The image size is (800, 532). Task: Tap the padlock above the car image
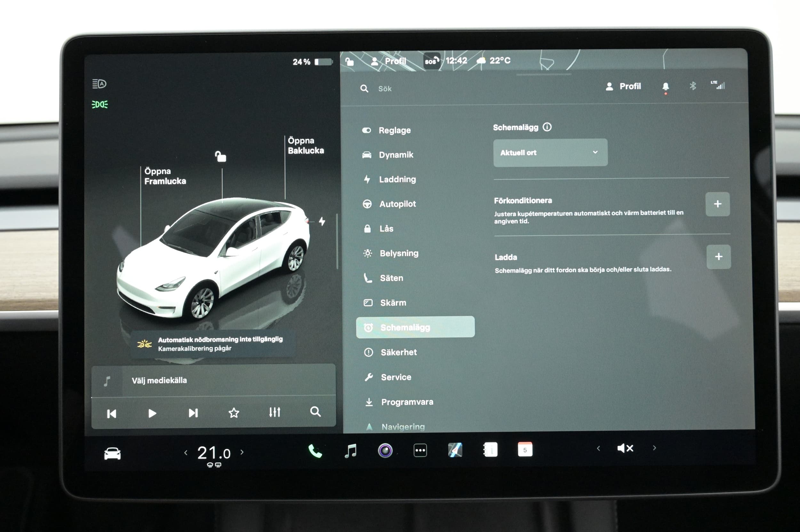pos(220,156)
